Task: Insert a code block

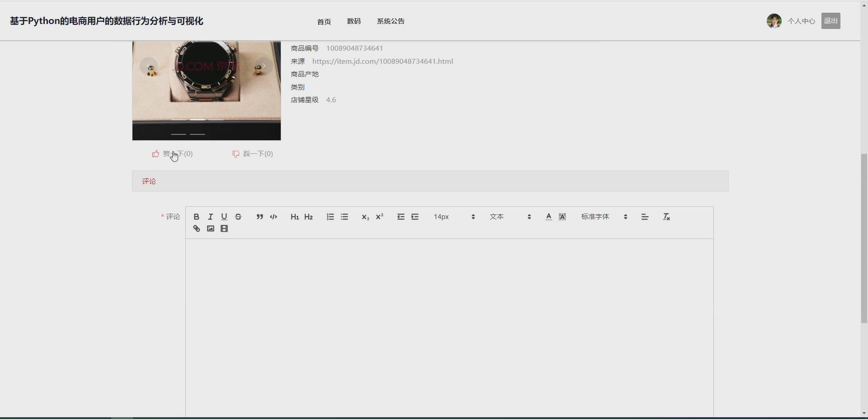Action: tap(274, 217)
